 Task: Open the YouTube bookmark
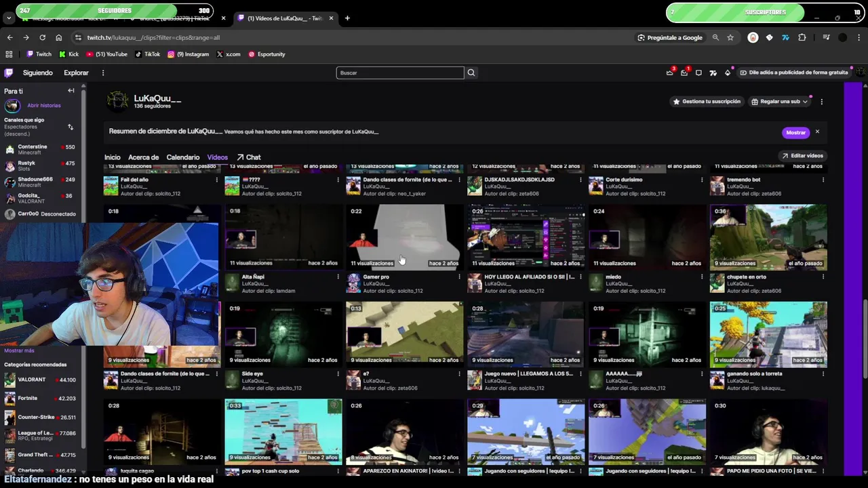click(106, 54)
